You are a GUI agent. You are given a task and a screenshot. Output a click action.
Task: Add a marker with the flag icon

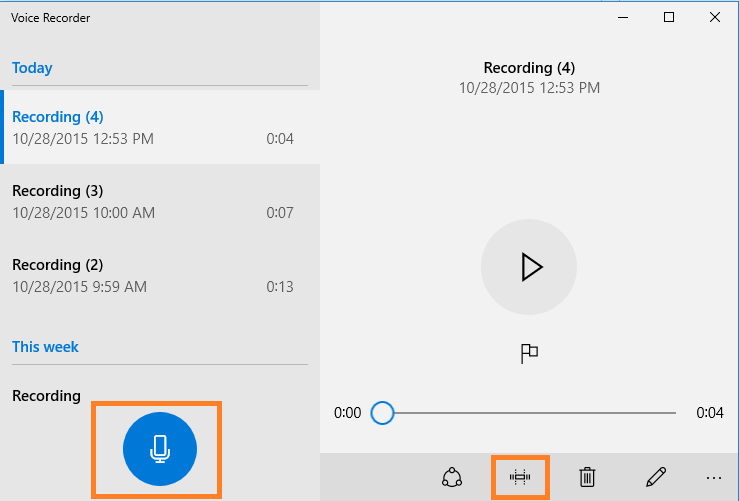coord(529,353)
